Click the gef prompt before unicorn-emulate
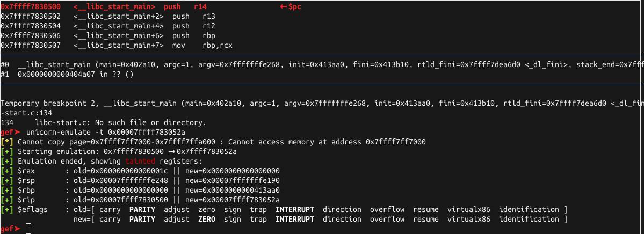The height and width of the screenshot is (234, 644). [10, 132]
